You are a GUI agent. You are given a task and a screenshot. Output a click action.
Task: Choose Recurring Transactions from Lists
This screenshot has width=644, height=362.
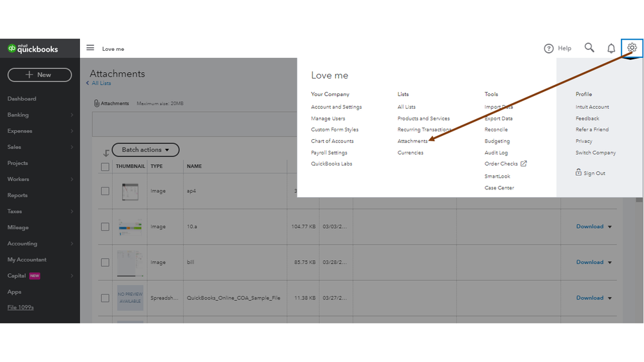(x=424, y=129)
